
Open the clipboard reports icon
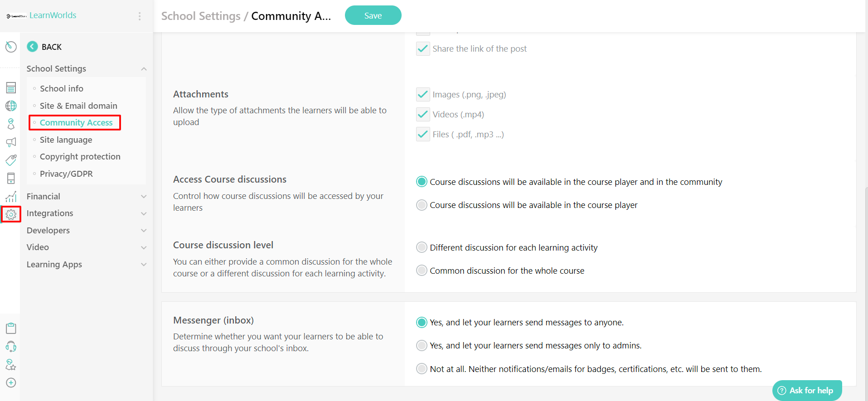[x=11, y=328]
